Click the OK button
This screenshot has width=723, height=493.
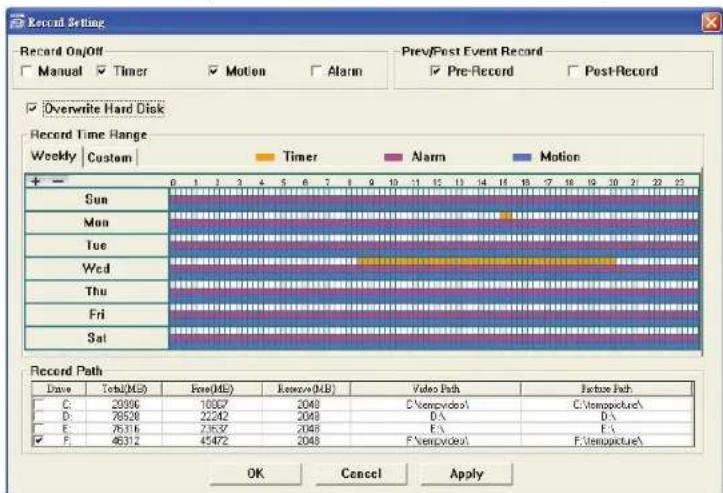tap(256, 474)
